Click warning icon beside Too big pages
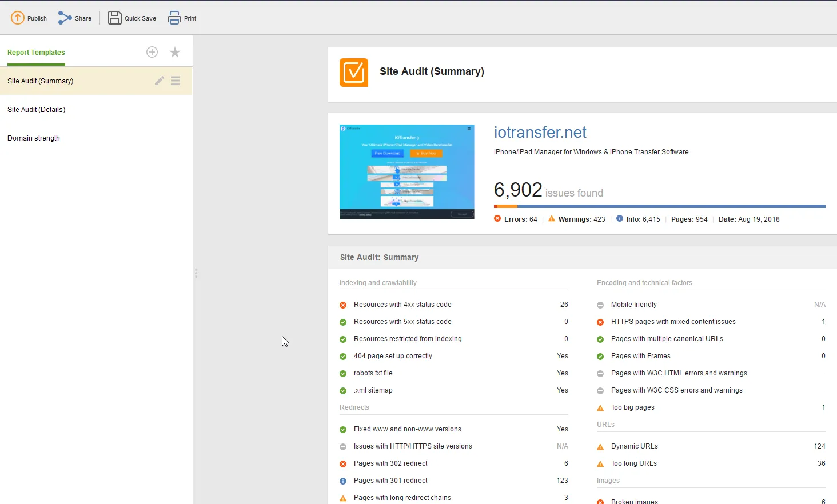 click(600, 408)
